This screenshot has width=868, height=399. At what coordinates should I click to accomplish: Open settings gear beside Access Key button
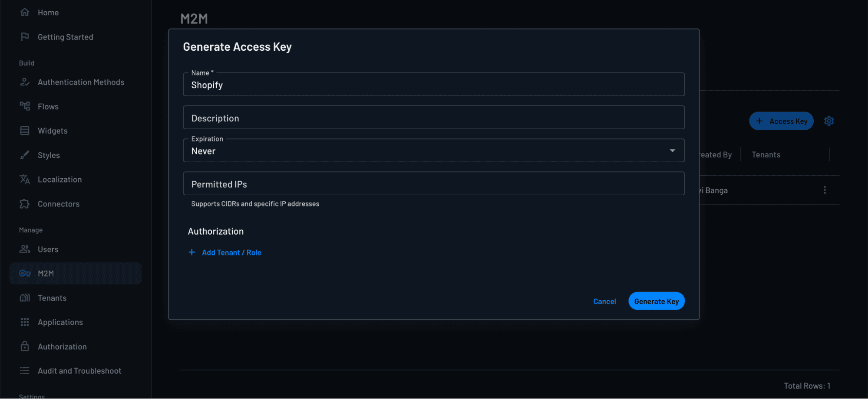point(828,121)
